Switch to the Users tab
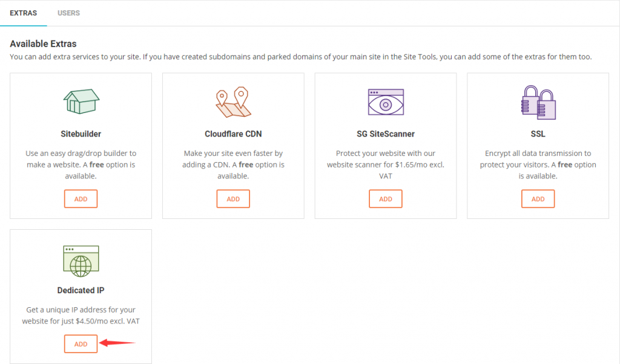 coord(68,13)
